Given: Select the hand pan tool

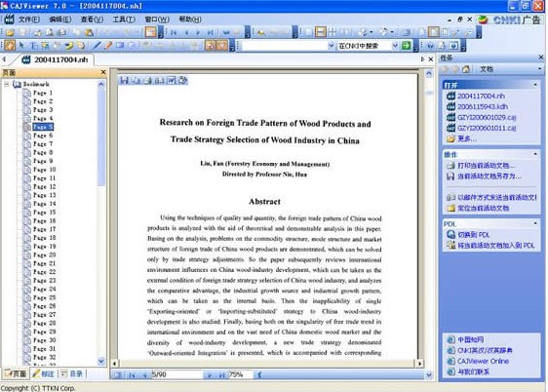Looking at the screenshot, I should tap(10, 46).
